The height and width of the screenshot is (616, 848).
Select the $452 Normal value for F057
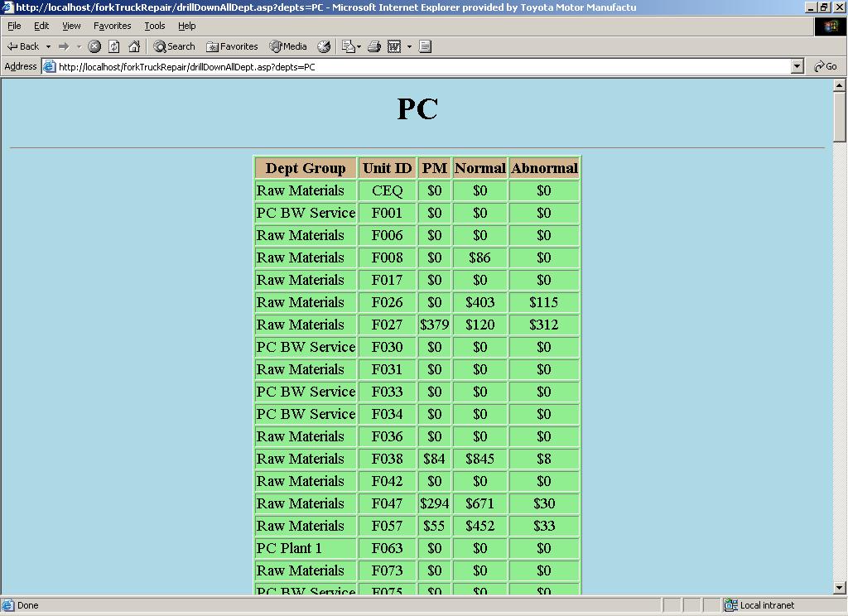click(x=480, y=527)
